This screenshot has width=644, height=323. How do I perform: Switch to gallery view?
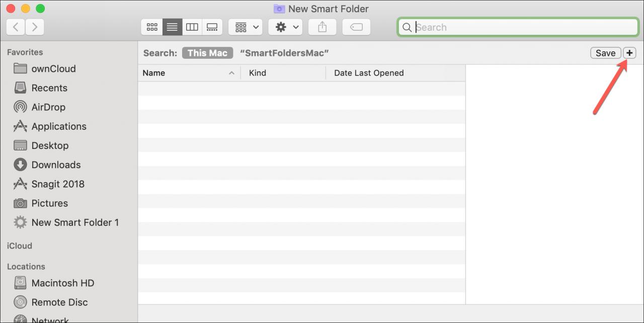point(212,27)
